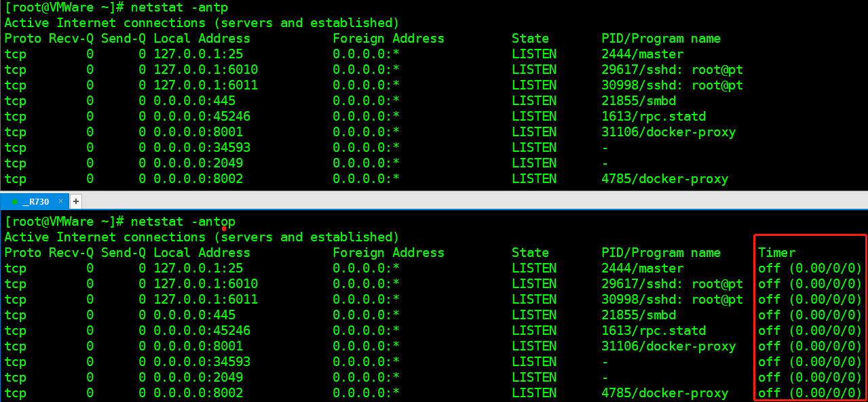This screenshot has height=402, width=868.
Task: Click the 'netstat -antp' command in the upper terminal
Action: point(179,7)
